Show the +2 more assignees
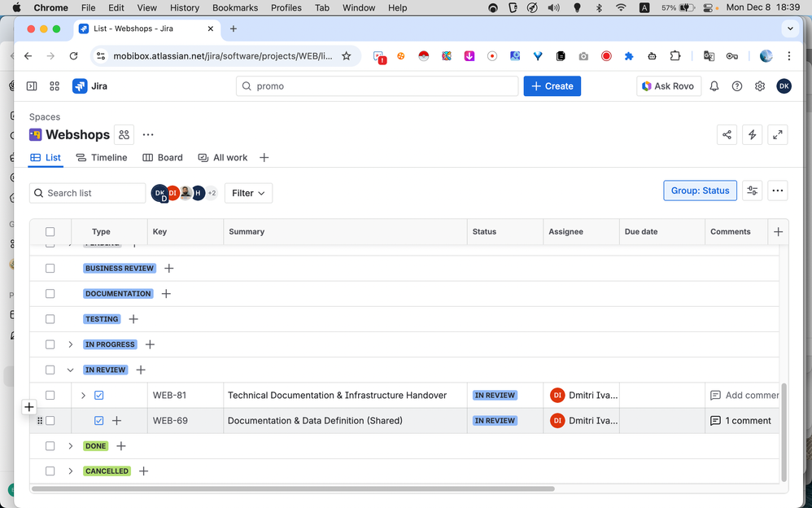 (212, 193)
